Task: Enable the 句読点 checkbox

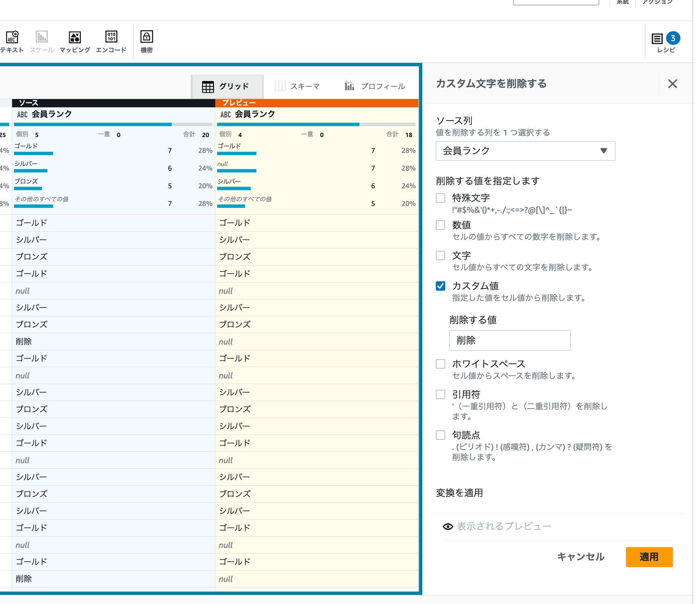Action: coord(440,435)
